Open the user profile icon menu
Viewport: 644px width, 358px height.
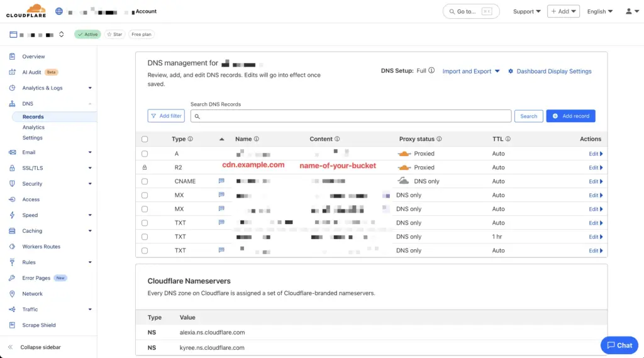632,11
